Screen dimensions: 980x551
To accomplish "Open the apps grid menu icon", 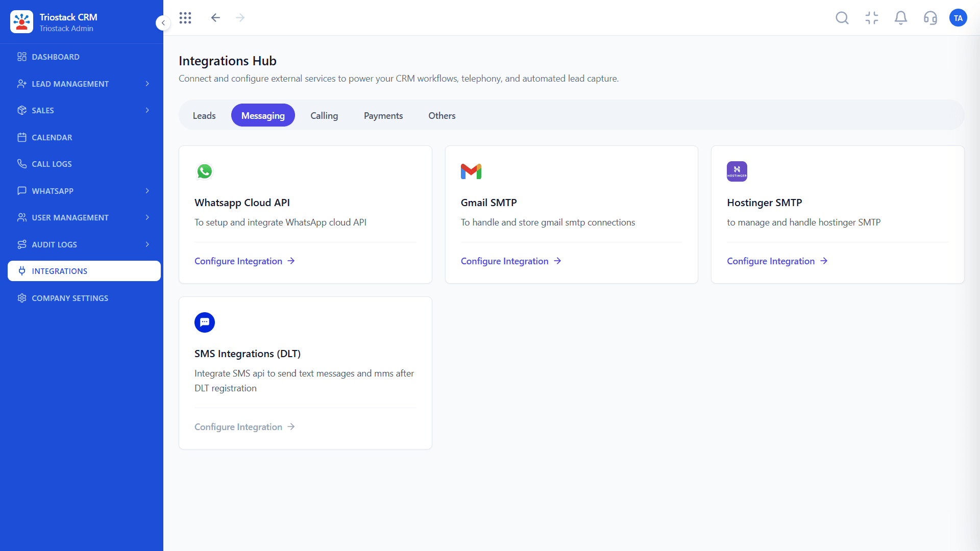I will pyautogui.click(x=185, y=18).
